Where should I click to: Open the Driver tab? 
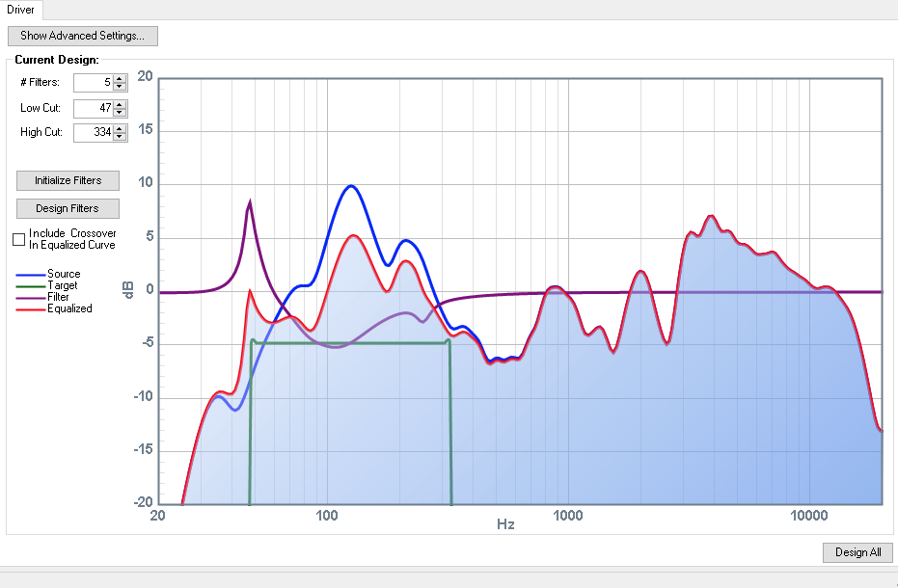point(20,9)
